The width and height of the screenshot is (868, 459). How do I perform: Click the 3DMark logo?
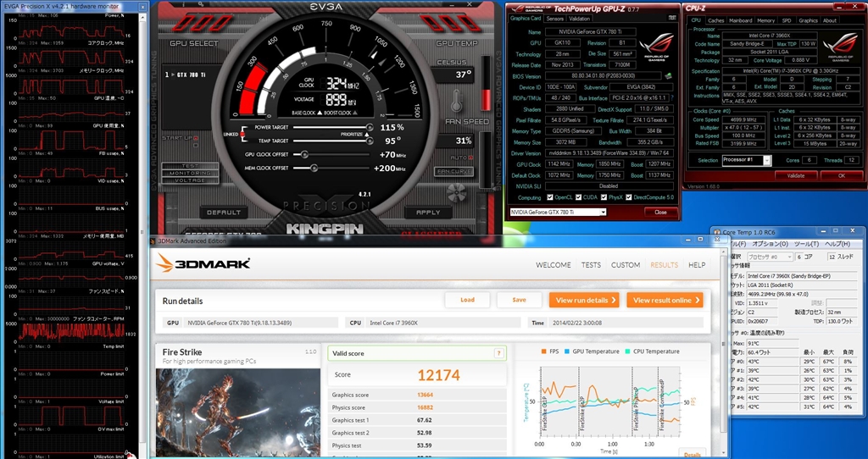tap(203, 263)
